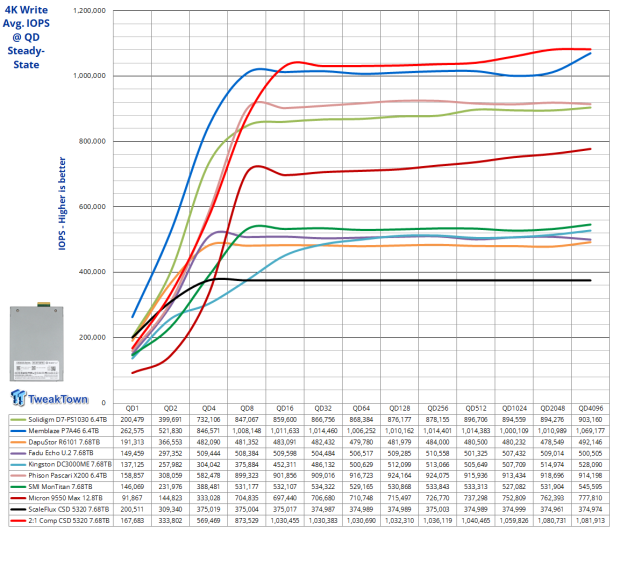Click the 1,200,000 y-axis label
This screenshot has height=568, width=620.
pyautogui.click(x=90, y=11)
